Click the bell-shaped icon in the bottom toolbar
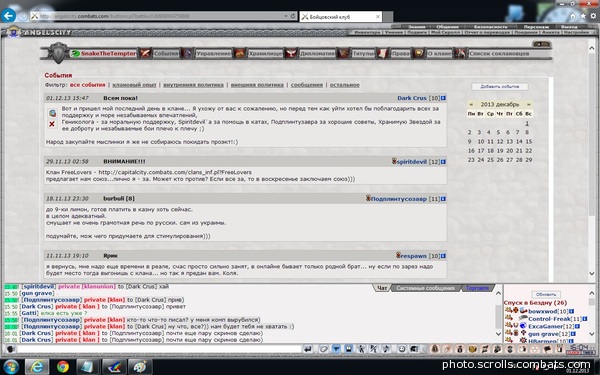 (x=435, y=349)
